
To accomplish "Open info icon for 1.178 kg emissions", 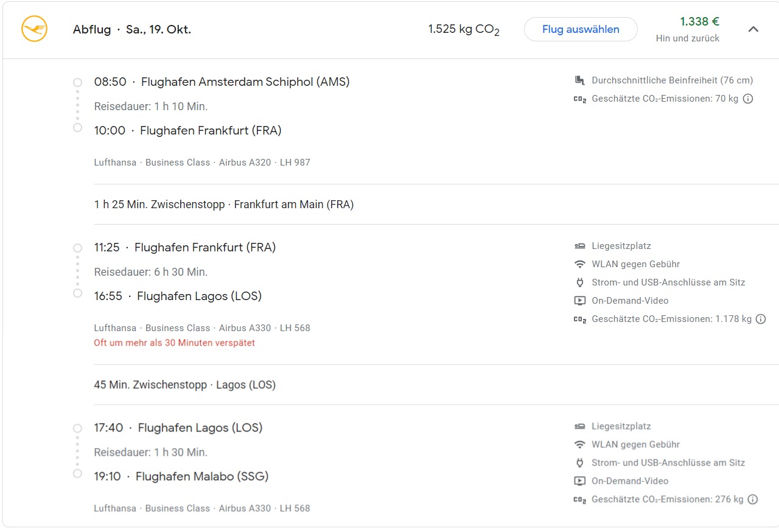I will tap(760, 319).
